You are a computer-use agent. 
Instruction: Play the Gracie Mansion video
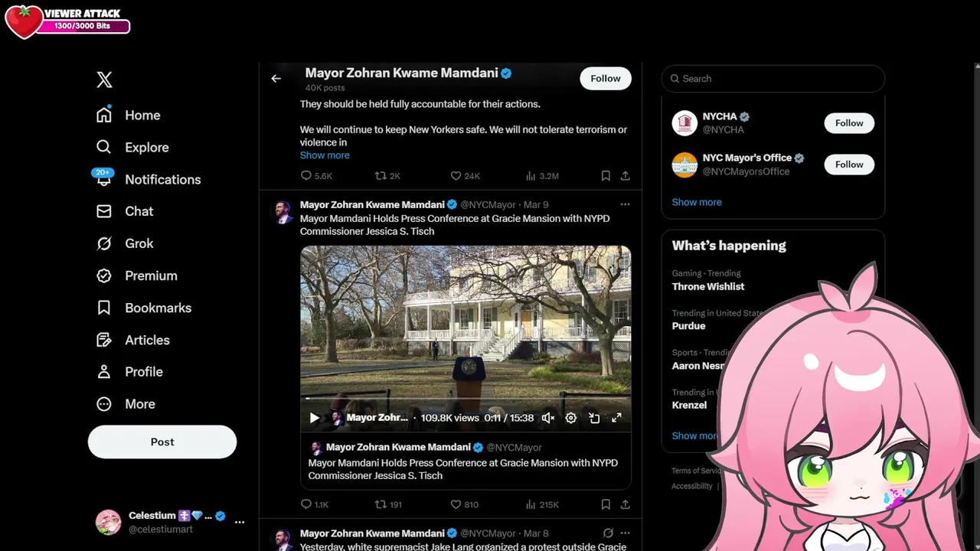pos(314,418)
